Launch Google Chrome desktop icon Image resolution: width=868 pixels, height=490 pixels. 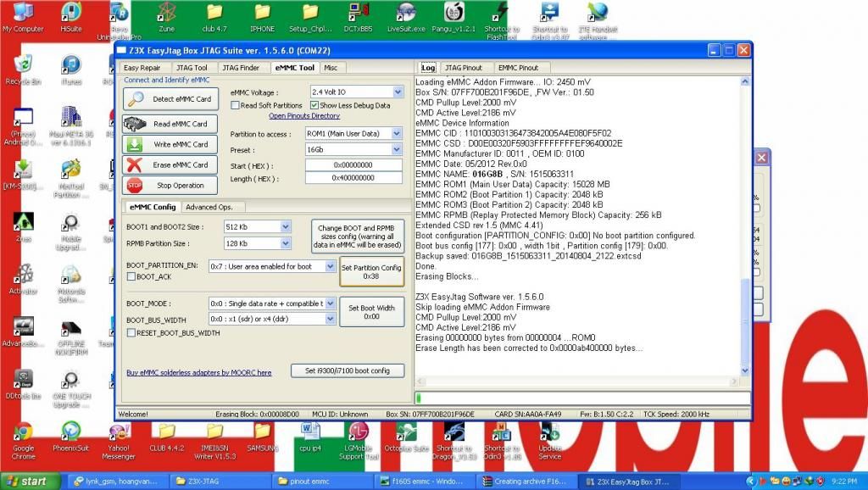pos(23,441)
